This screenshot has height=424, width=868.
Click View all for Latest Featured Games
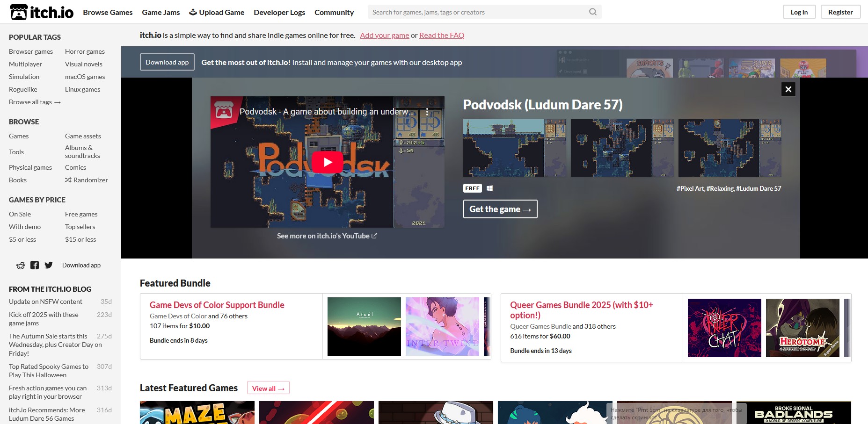268,388
